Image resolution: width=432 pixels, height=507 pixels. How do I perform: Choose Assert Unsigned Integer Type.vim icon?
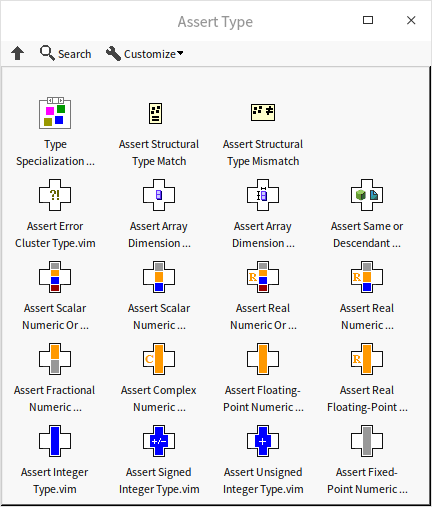[263, 441]
